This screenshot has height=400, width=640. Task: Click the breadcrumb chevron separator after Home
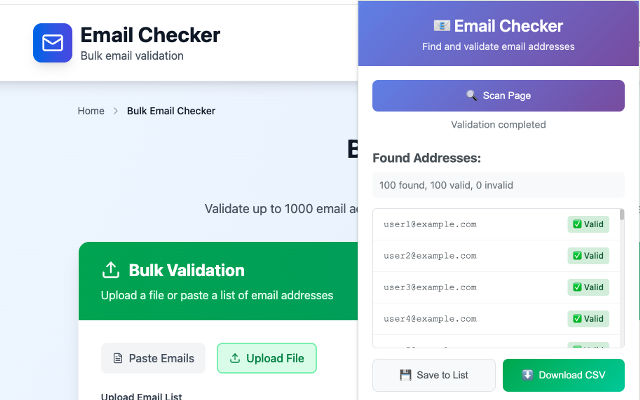pos(116,111)
